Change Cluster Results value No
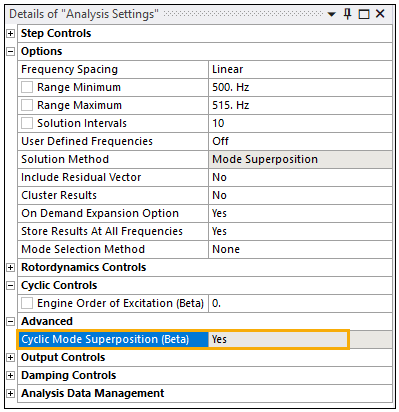This screenshot has height=412, width=399. 300,195
